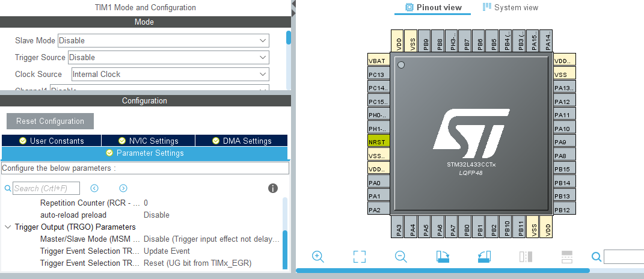Select pin PA11
Viewport: 644px width, 279px height.
[x=564, y=115]
